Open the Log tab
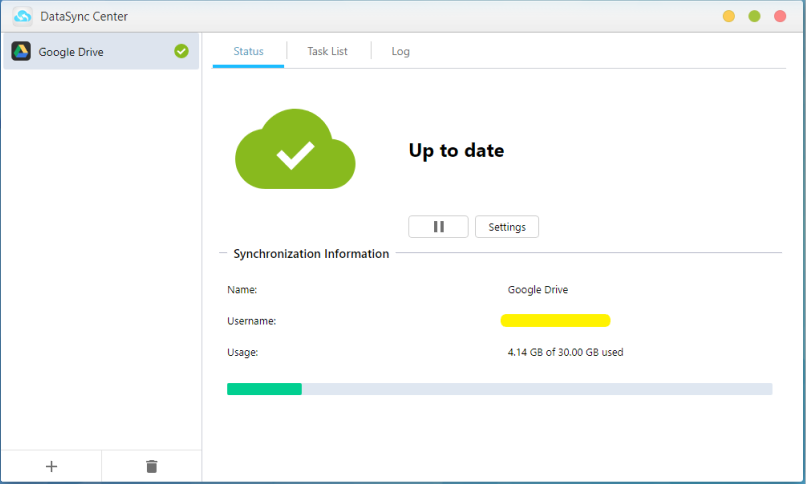This screenshot has height=484, width=806. pyautogui.click(x=400, y=51)
